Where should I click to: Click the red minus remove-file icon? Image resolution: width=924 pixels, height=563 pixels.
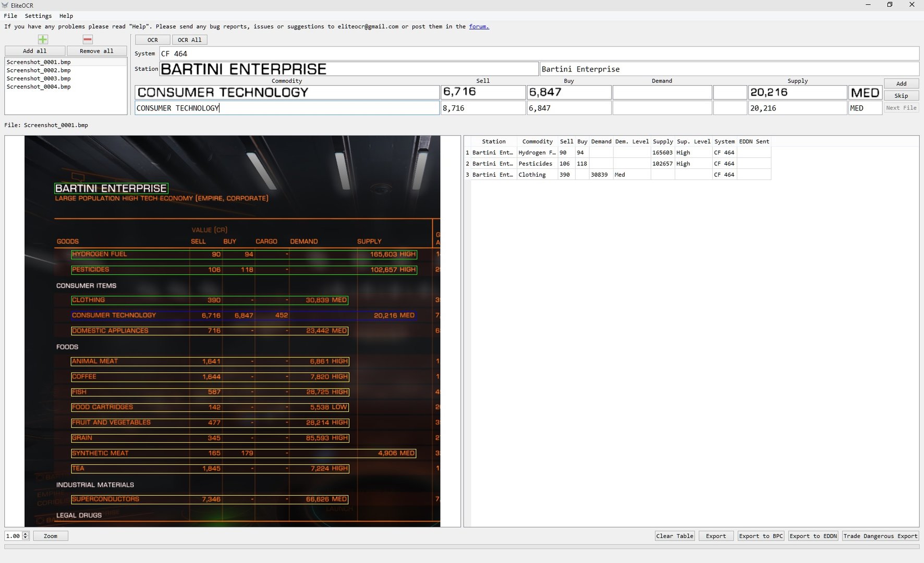point(88,40)
